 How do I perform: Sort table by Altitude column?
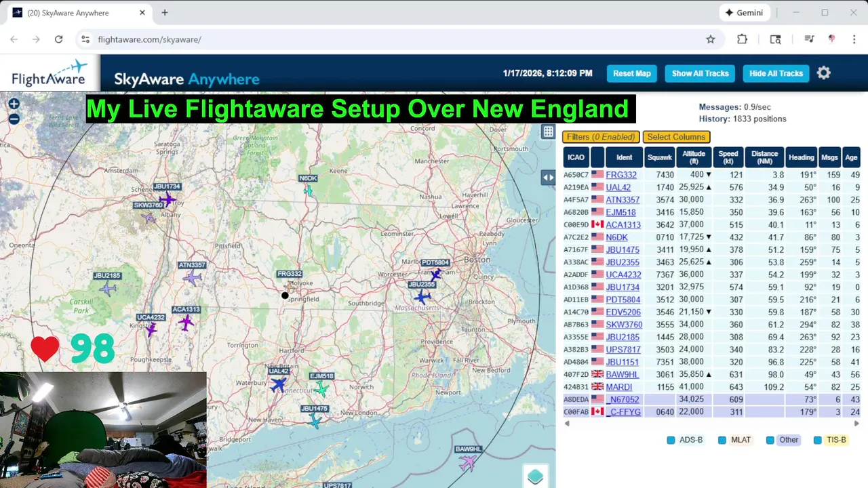[694, 157]
